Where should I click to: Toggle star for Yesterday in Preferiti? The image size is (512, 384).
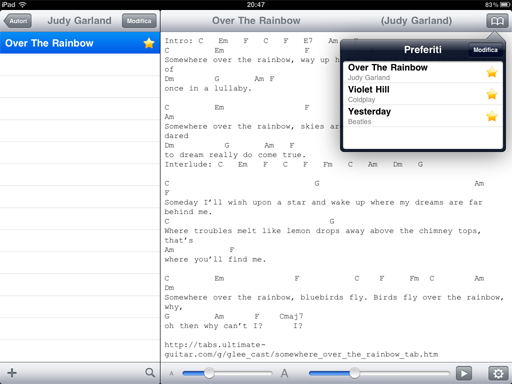(x=492, y=116)
